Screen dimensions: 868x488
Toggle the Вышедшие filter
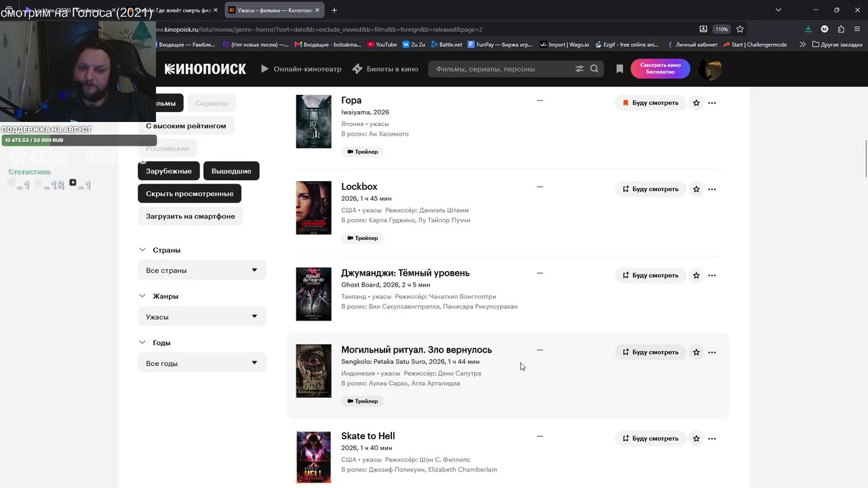[x=231, y=171]
